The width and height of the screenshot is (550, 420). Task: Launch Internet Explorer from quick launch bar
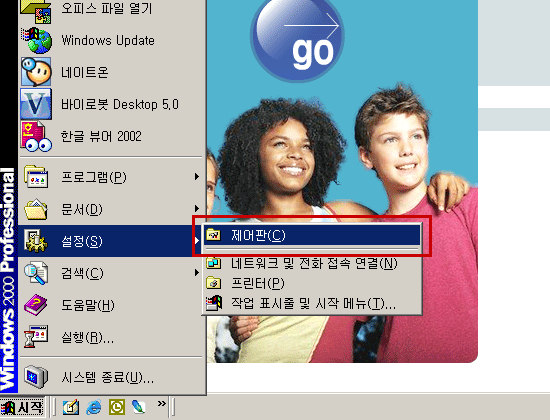pos(93,407)
